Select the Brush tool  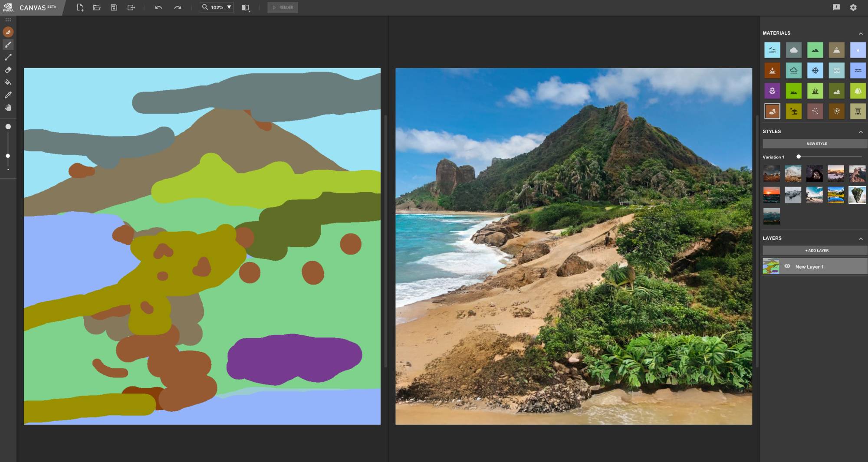[x=7, y=45]
